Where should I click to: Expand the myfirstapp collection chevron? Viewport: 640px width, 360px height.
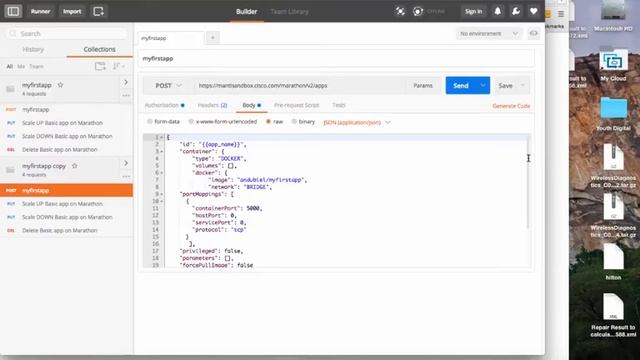coord(126,82)
